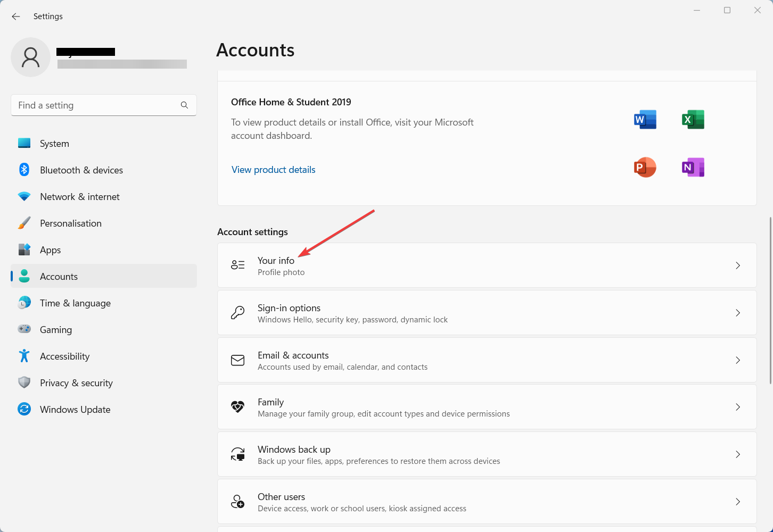Click the OneNote app icon
The width and height of the screenshot is (773, 532).
coord(693,168)
